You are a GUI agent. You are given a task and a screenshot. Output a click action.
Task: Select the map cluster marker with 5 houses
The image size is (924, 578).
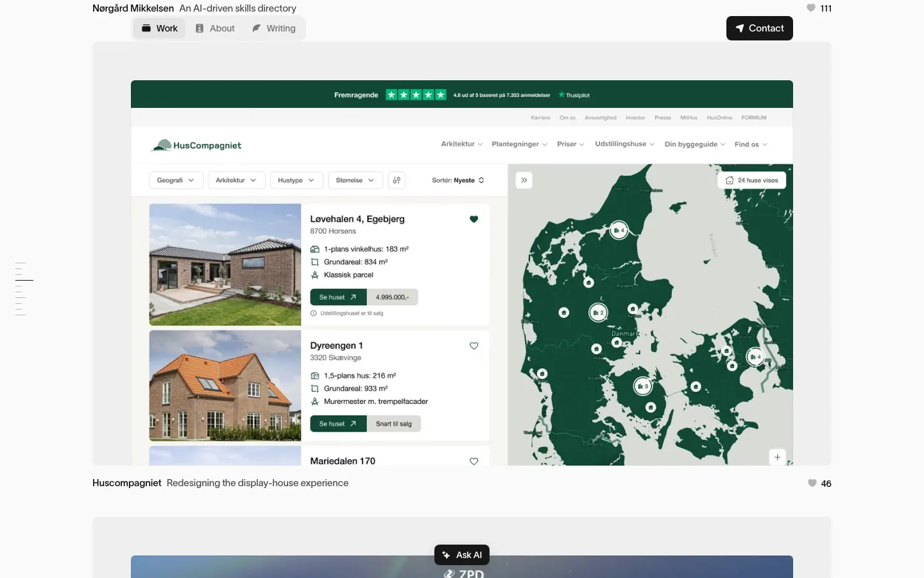[x=642, y=386]
